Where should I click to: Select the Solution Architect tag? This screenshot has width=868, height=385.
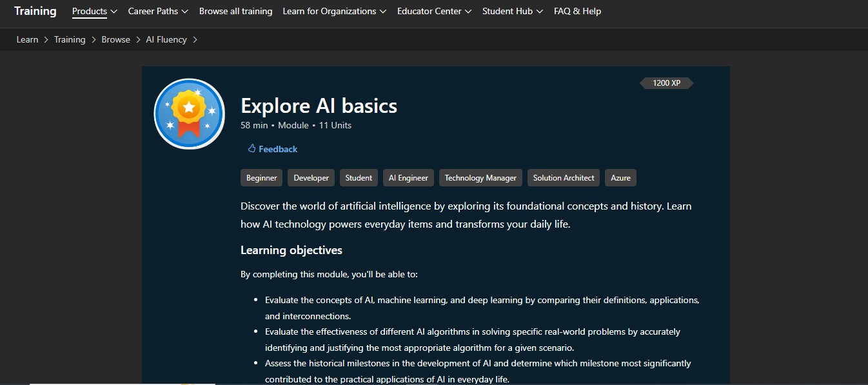pyautogui.click(x=564, y=178)
